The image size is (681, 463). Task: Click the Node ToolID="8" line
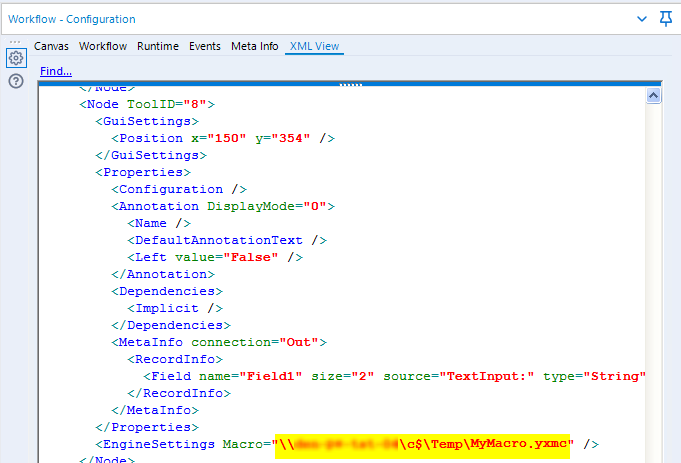(147, 104)
